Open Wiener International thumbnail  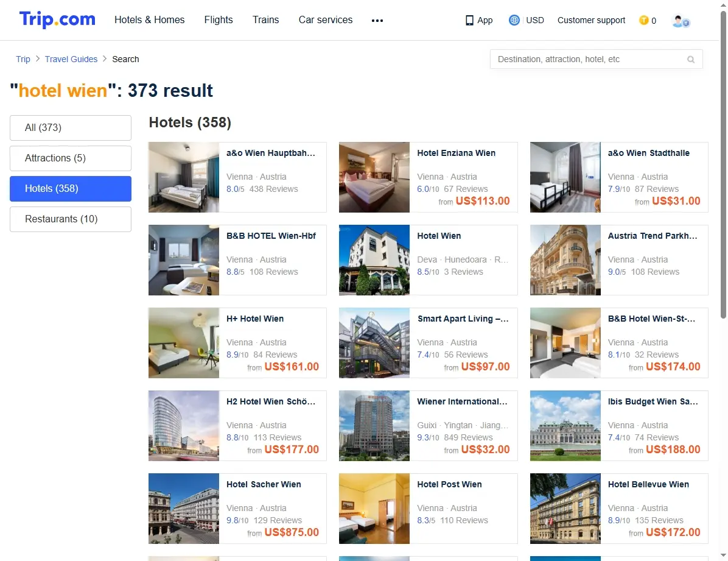[x=374, y=426]
